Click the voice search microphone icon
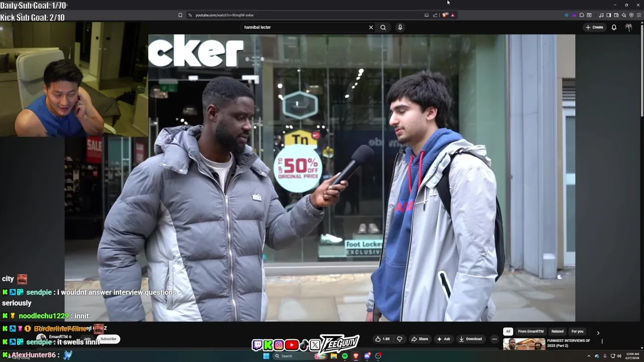Viewport: 644px width, 362px height. pos(400,27)
